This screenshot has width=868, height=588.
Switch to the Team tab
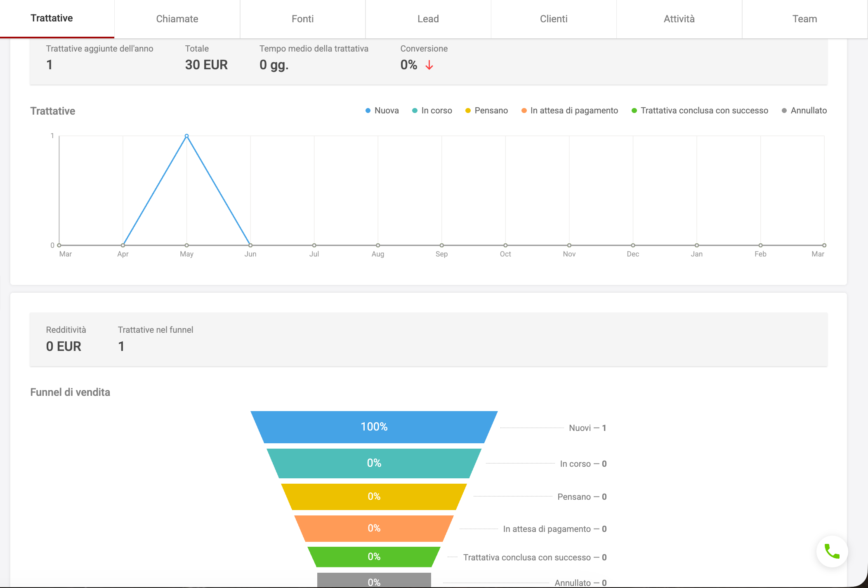coord(804,19)
